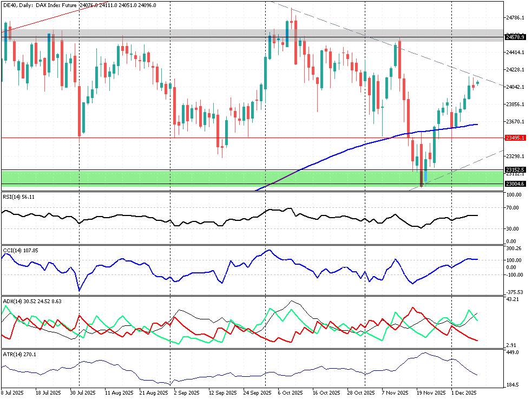532x399 pixels.
Task: Click the 1 Dec 2025 date label
Action: coord(464,393)
